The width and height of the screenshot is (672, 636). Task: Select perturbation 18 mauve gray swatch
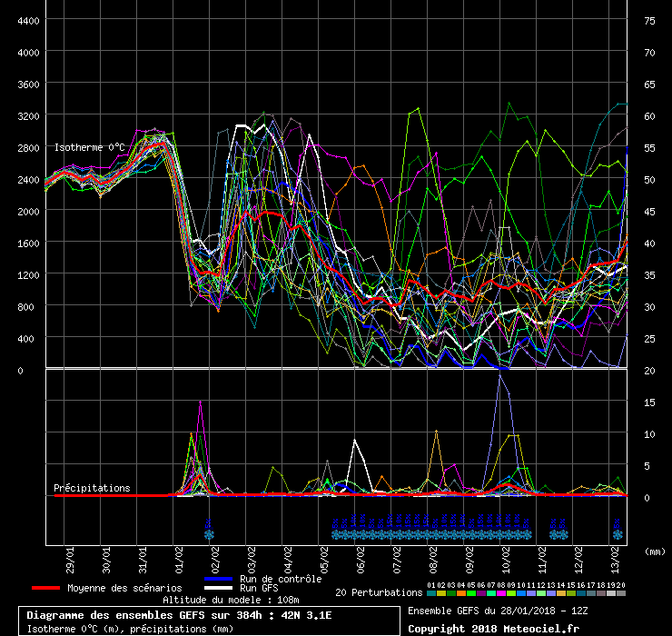(600, 593)
